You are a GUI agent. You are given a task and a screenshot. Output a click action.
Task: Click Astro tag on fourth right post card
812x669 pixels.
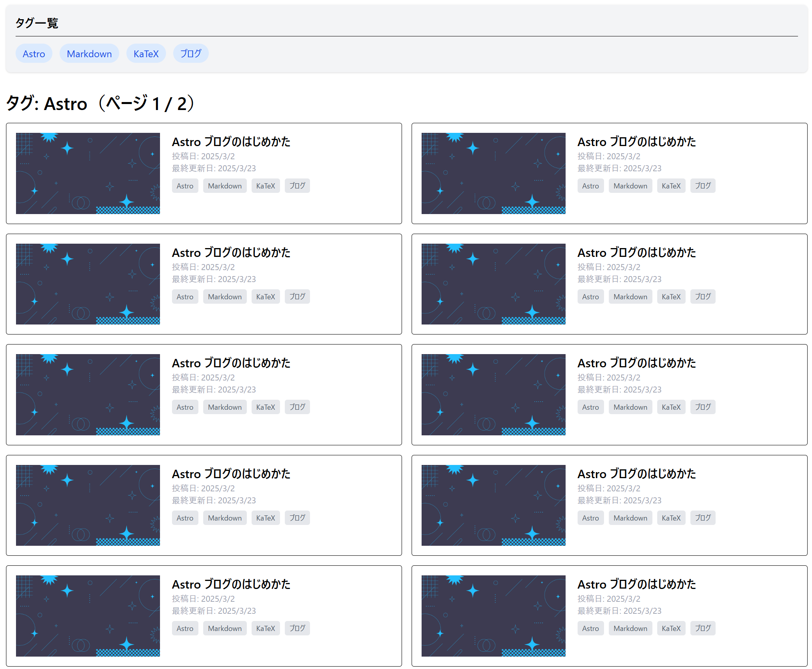pyautogui.click(x=590, y=518)
